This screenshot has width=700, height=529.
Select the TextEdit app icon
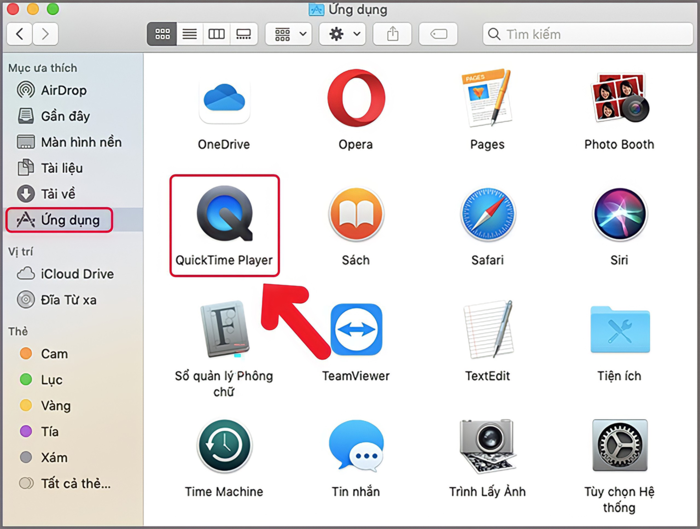(x=488, y=329)
